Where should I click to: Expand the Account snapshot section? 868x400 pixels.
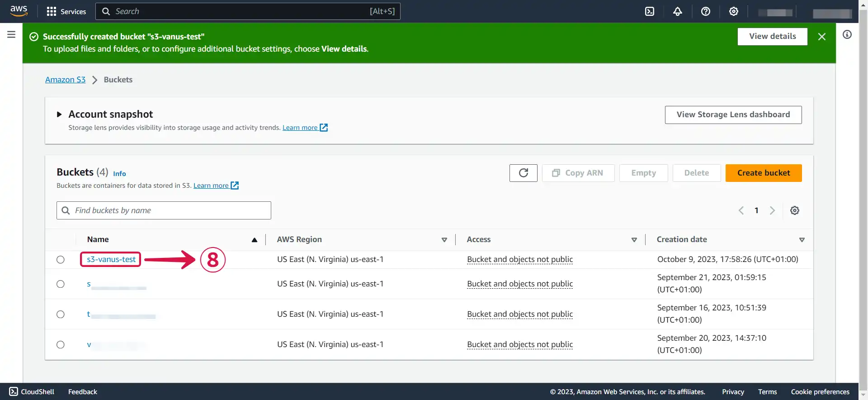(x=59, y=114)
